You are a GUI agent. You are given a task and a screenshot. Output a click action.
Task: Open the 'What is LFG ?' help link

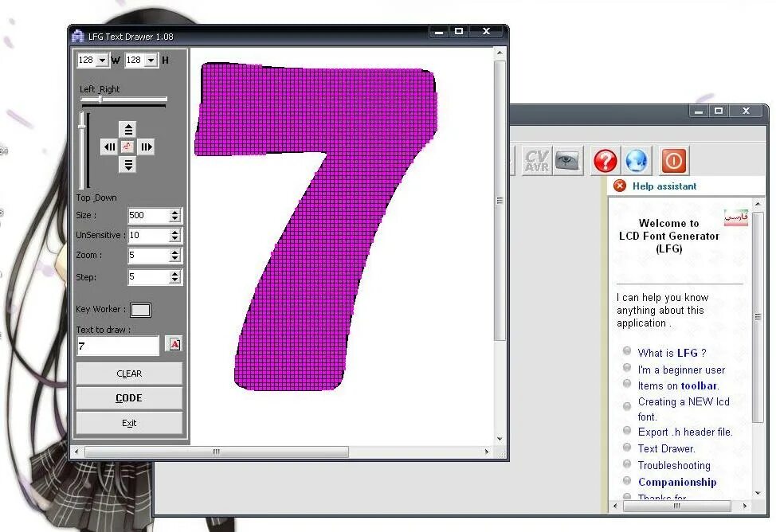click(x=672, y=353)
